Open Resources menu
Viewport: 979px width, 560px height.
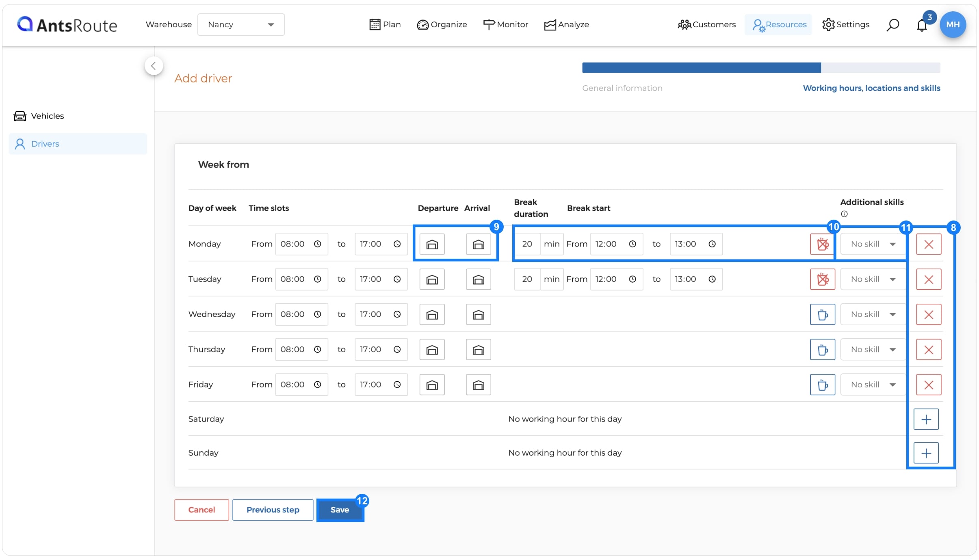click(x=779, y=25)
